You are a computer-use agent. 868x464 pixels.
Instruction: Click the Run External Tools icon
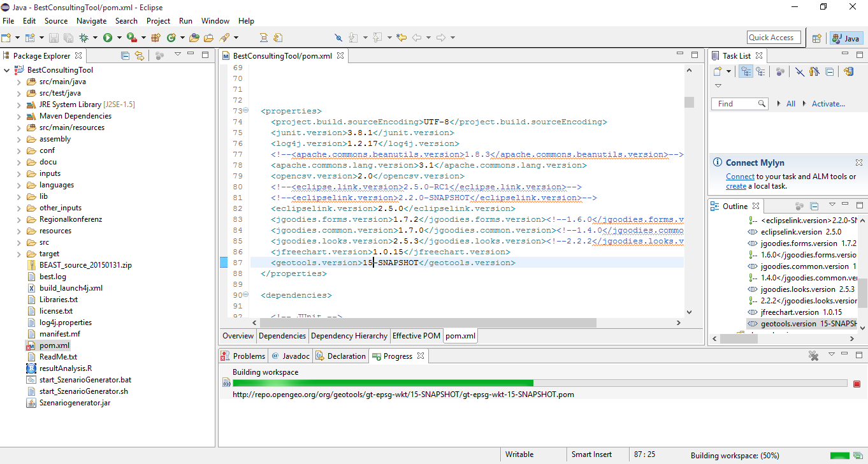pos(131,38)
